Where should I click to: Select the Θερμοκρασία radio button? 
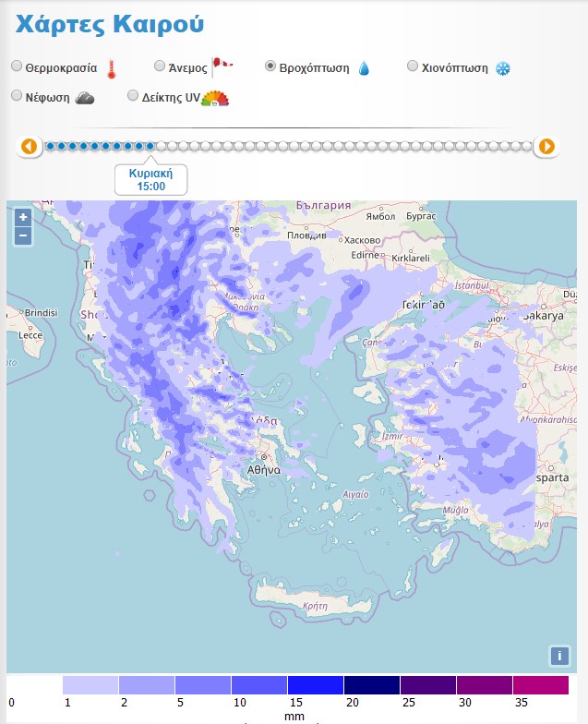point(17,66)
